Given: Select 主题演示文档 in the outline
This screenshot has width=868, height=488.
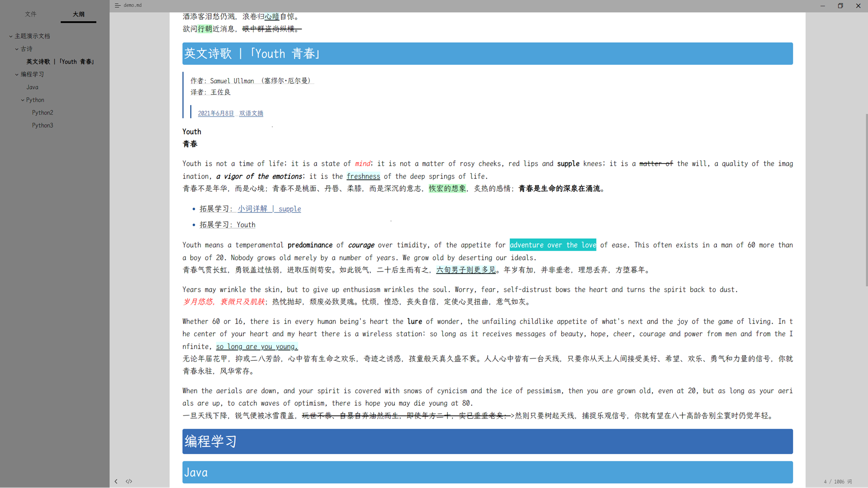Looking at the screenshot, I should 32,36.
